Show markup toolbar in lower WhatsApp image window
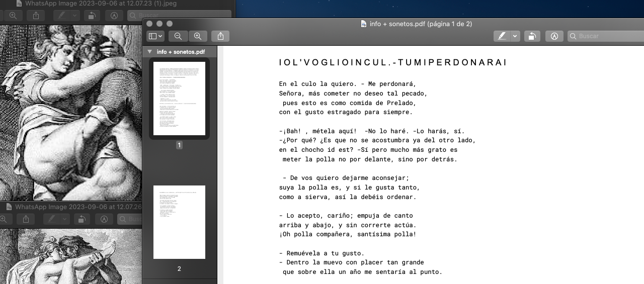The height and width of the screenshot is (284, 644). pos(104,219)
